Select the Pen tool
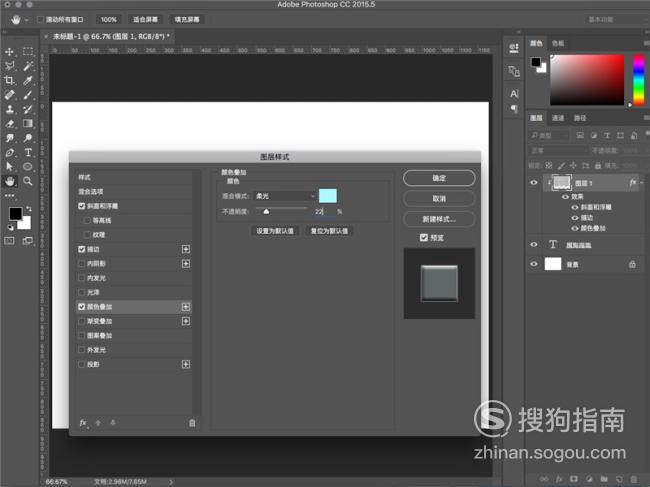This screenshot has width=650, height=487. point(9,152)
